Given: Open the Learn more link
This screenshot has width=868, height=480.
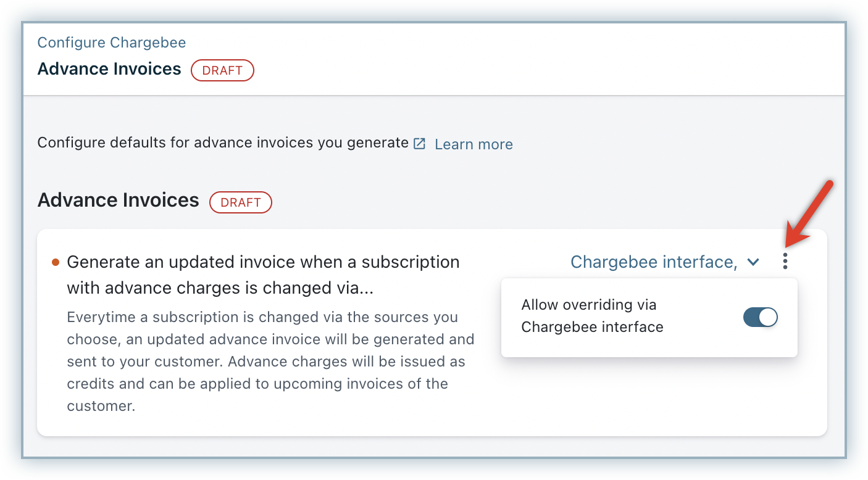Looking at the screenshot, I should pyautogui.click(x=474, y=144).
